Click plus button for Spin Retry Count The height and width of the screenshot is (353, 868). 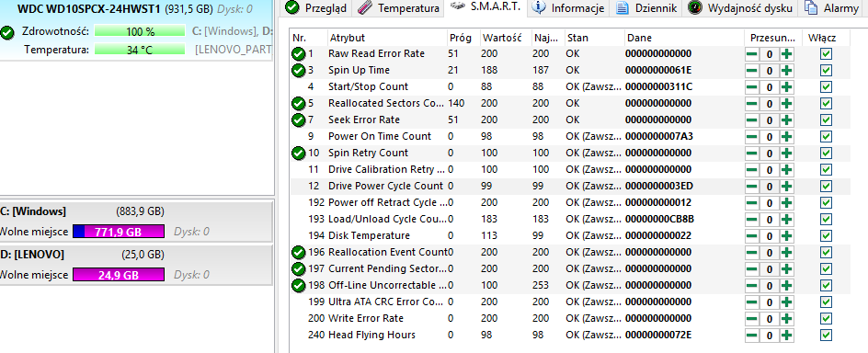tap(787, 154)
